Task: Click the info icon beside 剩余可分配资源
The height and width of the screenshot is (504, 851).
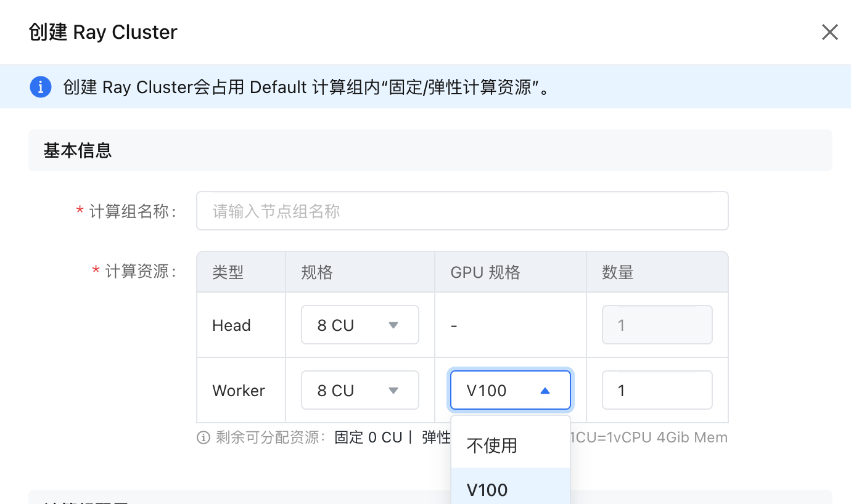Action: (203, 438)
